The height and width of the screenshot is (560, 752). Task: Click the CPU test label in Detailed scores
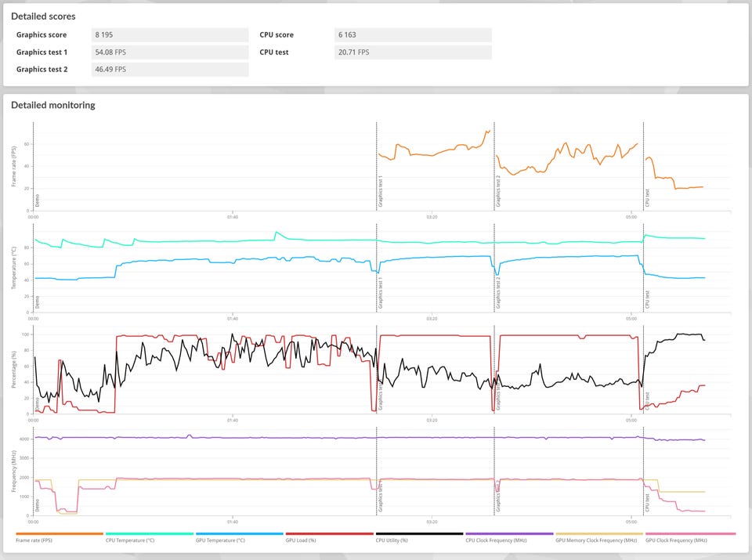point(274,52)
